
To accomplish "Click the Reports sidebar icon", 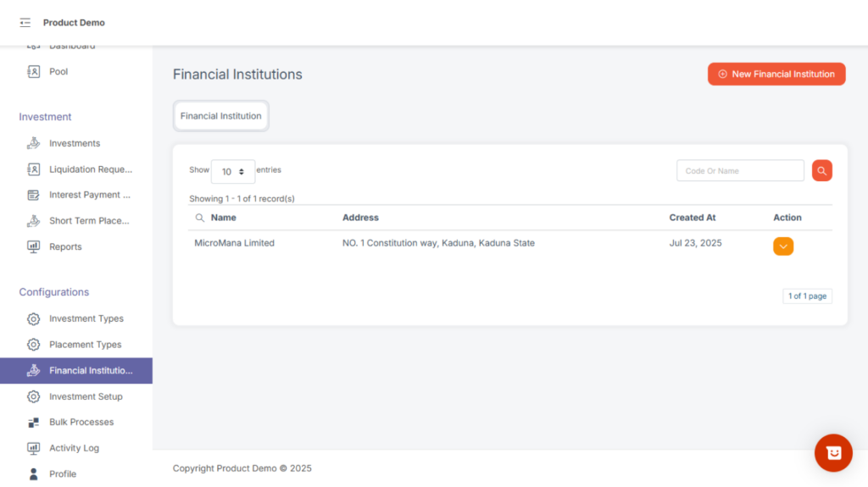I will 33,247.
